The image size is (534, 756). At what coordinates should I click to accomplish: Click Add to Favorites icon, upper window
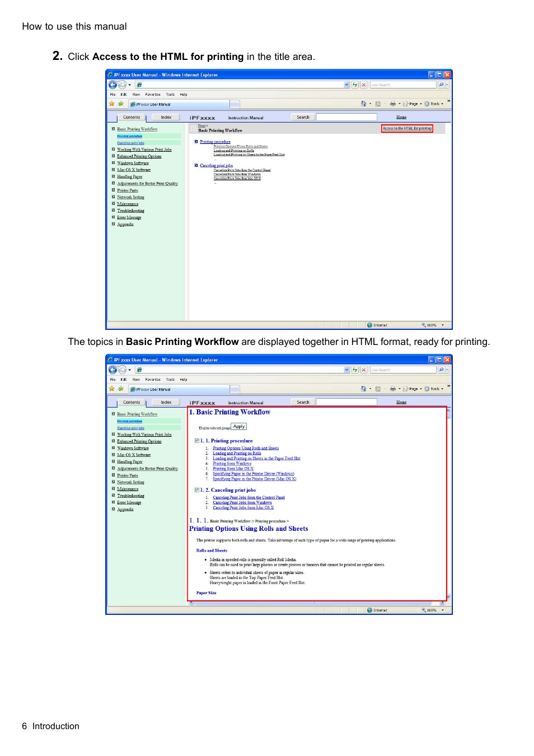pyautogui.click(x=120, y=104)
